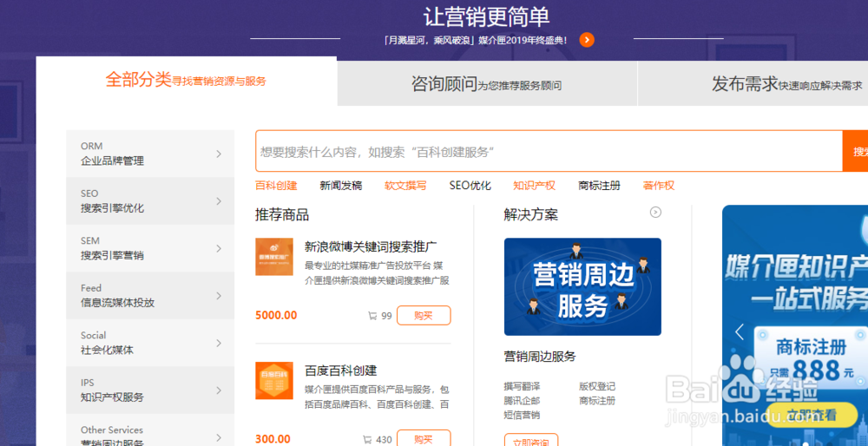Open the 版权登记 link
Viewport: 868px width, 446px height.
pos(597,386)
